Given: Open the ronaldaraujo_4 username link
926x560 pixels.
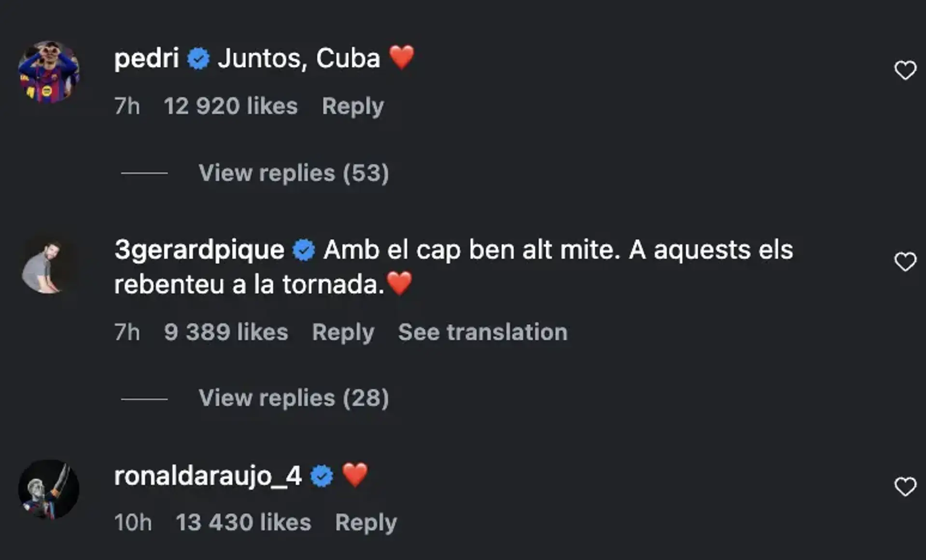Looking at the screenshot, I should pyautogui.click(x=208, y=476).
